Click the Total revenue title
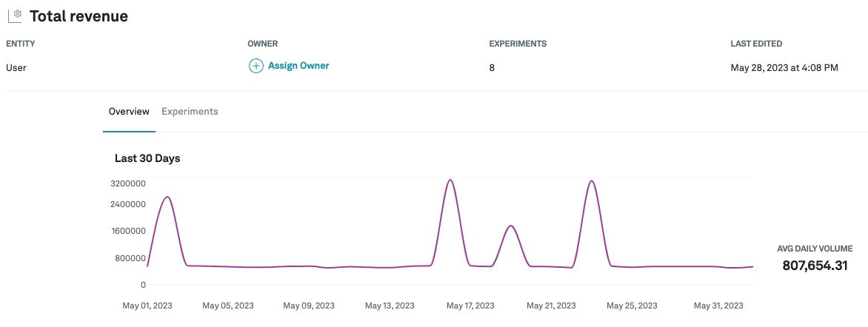Viewport: 868px width, 327px height. (x=79, y=16)
